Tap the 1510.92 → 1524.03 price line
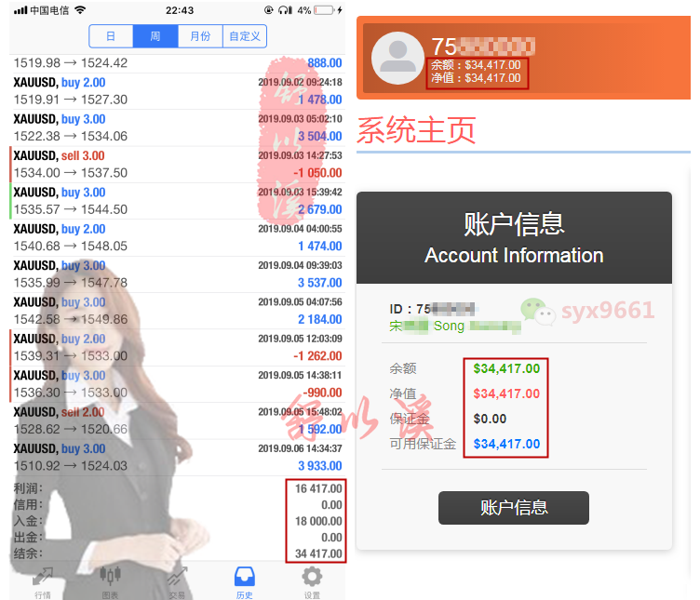 coord(71,466)
